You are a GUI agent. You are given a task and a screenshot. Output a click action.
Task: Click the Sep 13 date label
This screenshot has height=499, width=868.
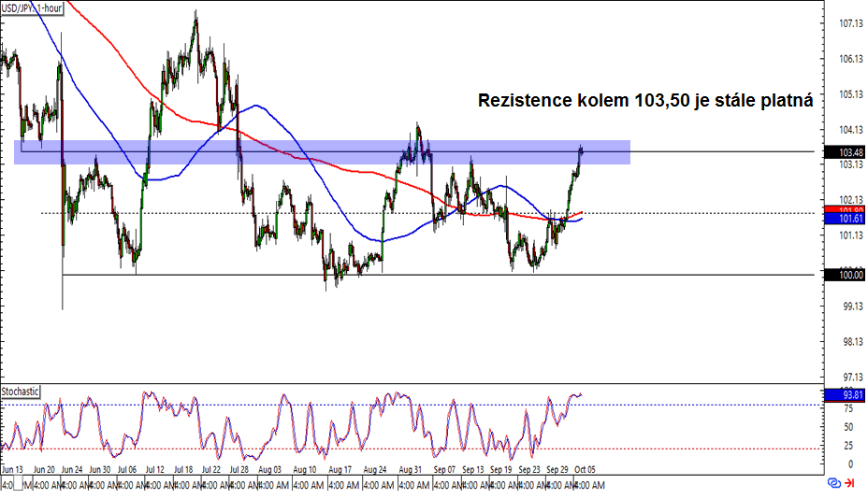click(472, 469)
